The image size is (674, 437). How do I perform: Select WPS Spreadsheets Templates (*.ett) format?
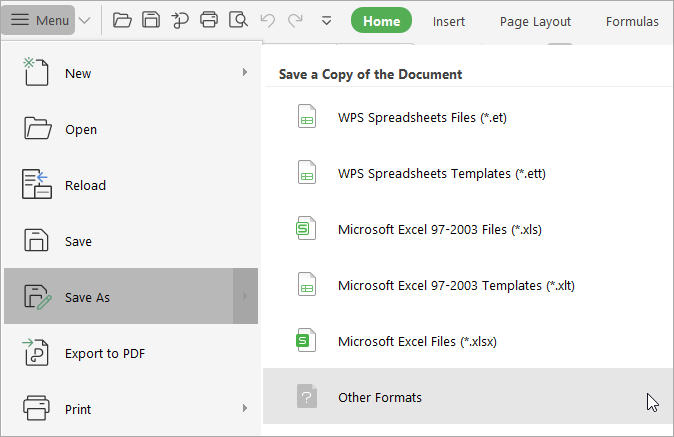[x=468, y=173]
